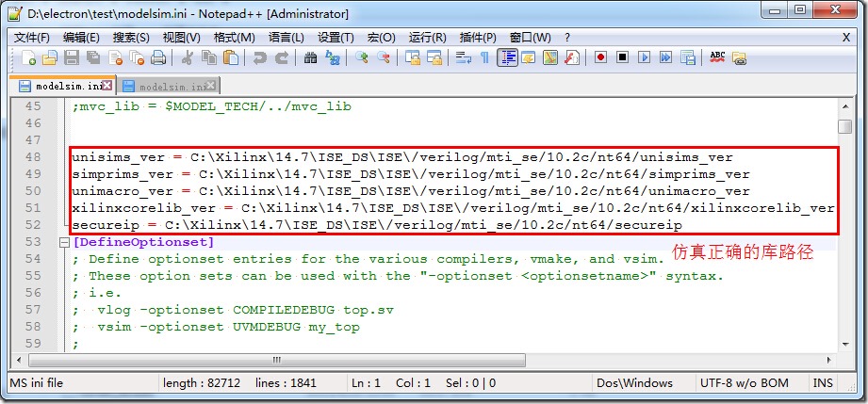868x404 pixels.
Task: Open the 搜索(S) menu
Action: click(131, 38)
